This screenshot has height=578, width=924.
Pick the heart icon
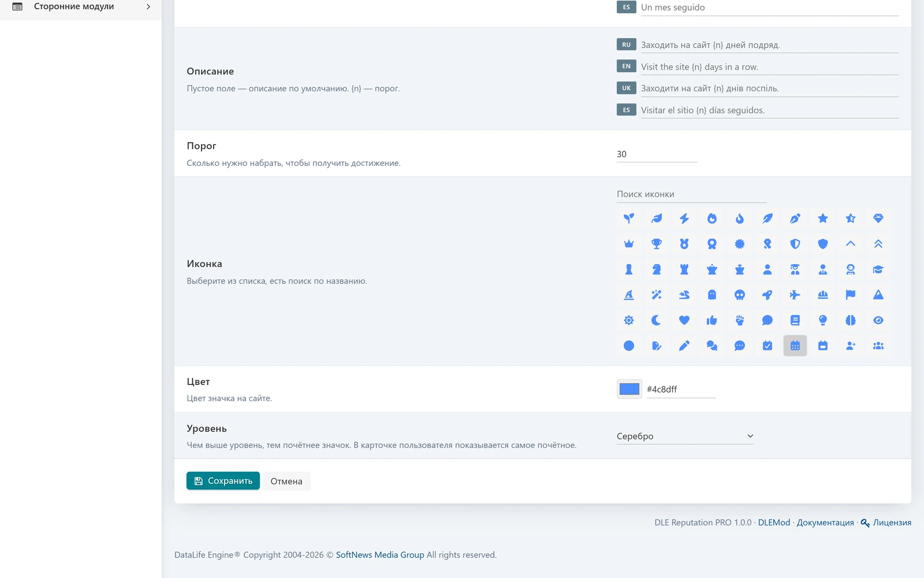pyautogui.click(x=684, y=320)
